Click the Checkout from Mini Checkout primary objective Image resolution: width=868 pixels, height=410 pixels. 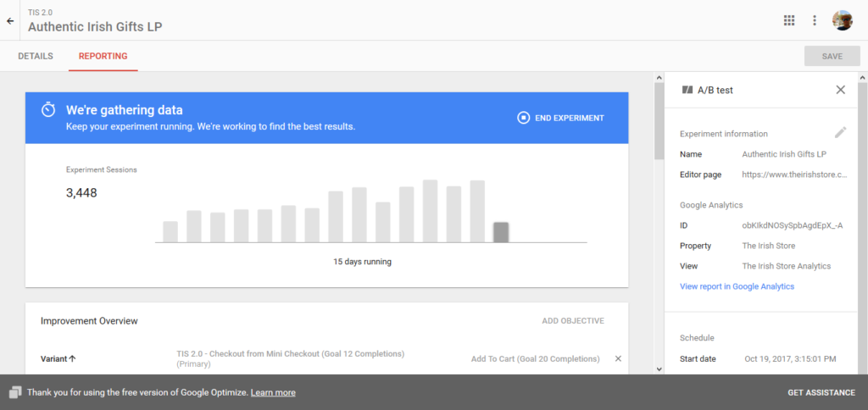pos(290,358)
